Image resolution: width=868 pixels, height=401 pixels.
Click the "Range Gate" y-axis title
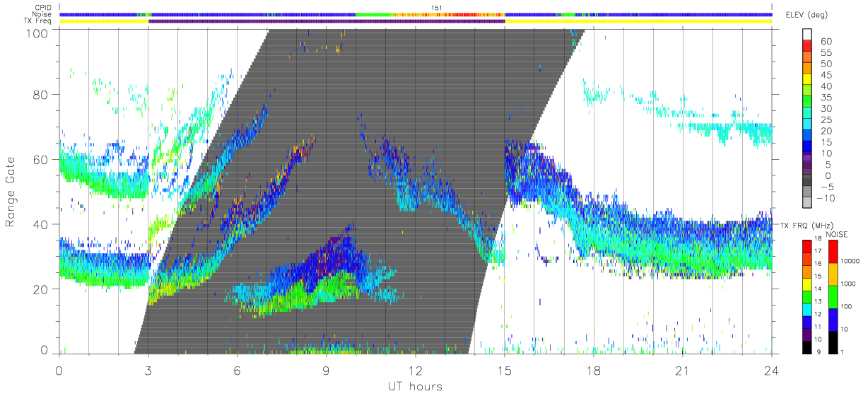(x=11, y=191)
